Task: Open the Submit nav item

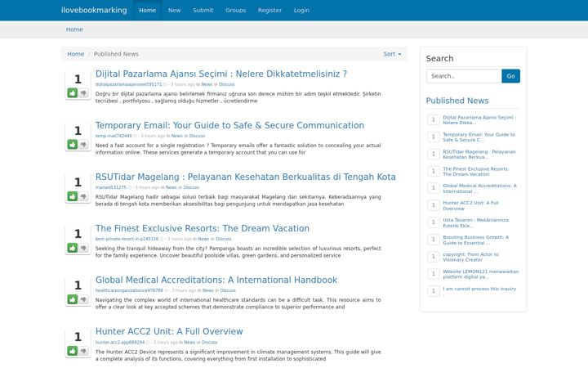Action: point(203,10)
